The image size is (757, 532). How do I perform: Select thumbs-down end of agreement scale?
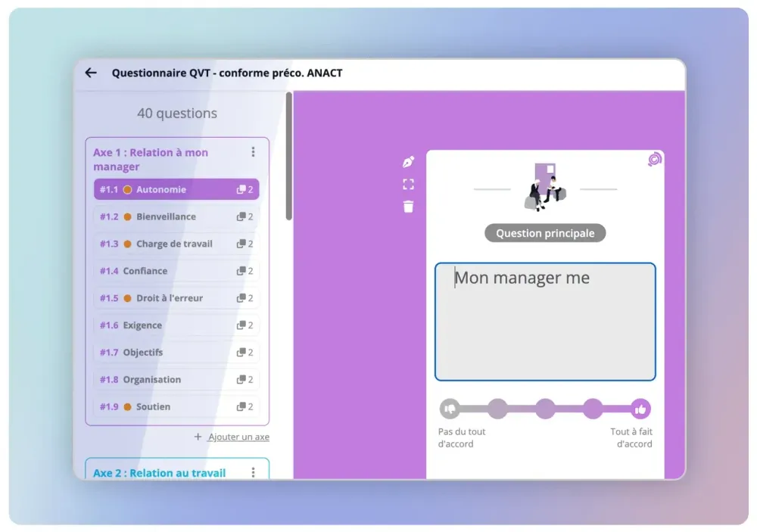(x=450, y=409)
